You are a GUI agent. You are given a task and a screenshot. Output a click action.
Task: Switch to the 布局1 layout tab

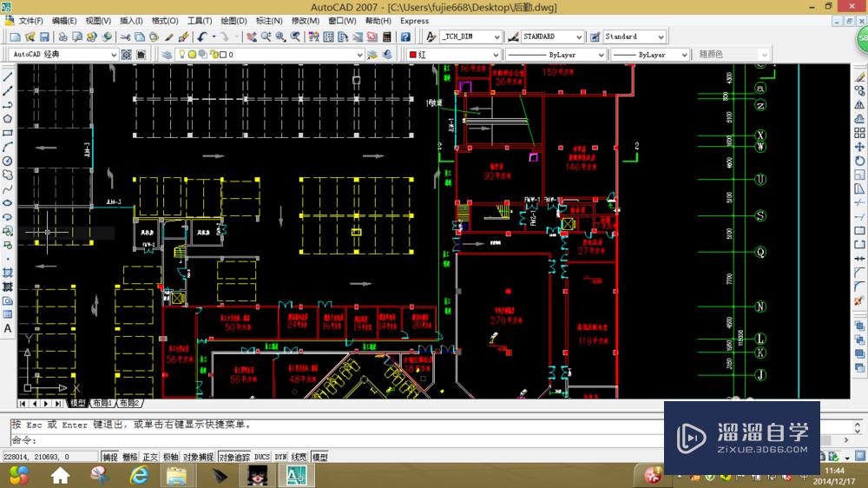click(x=104, y=404)
